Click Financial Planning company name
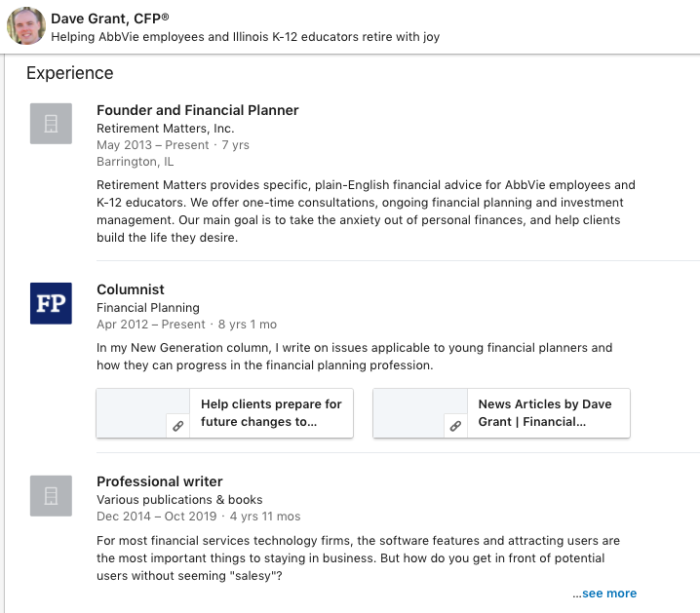 pos(147,307)
